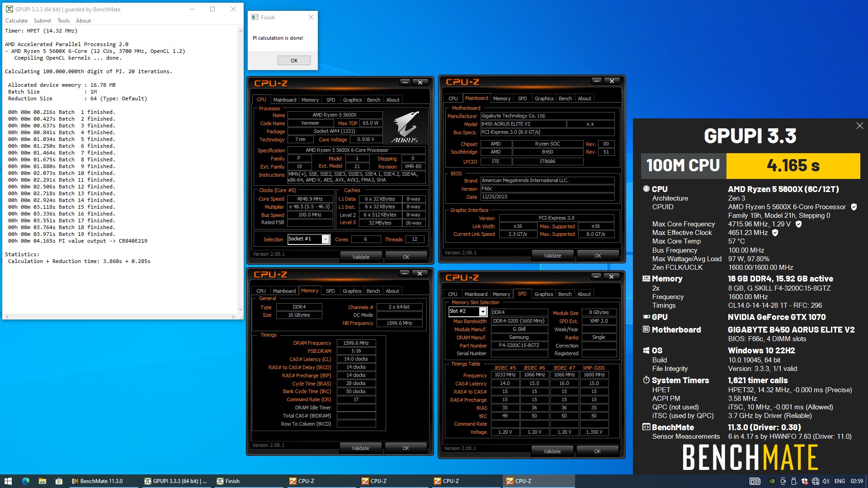Open the Windows Start menu
The height and width of the screenshot is (488, 868).
[x=8, y=481]
